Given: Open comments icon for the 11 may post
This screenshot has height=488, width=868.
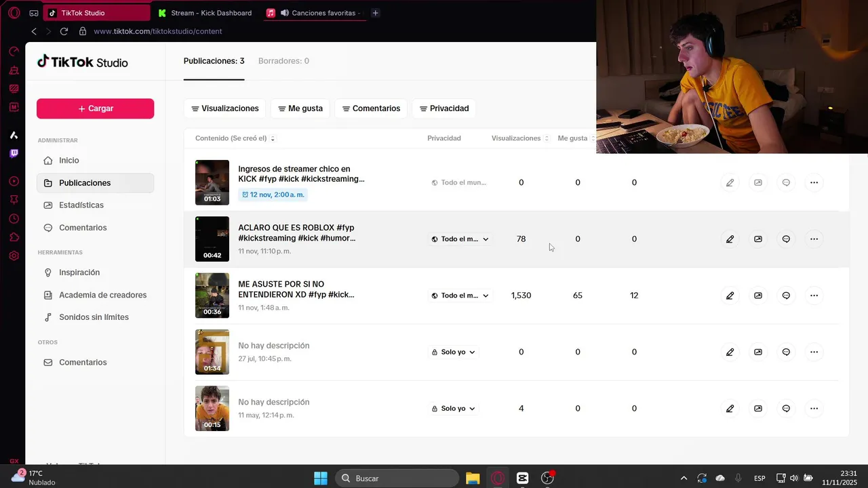Looking at the screenshot, I should point(786,409).
